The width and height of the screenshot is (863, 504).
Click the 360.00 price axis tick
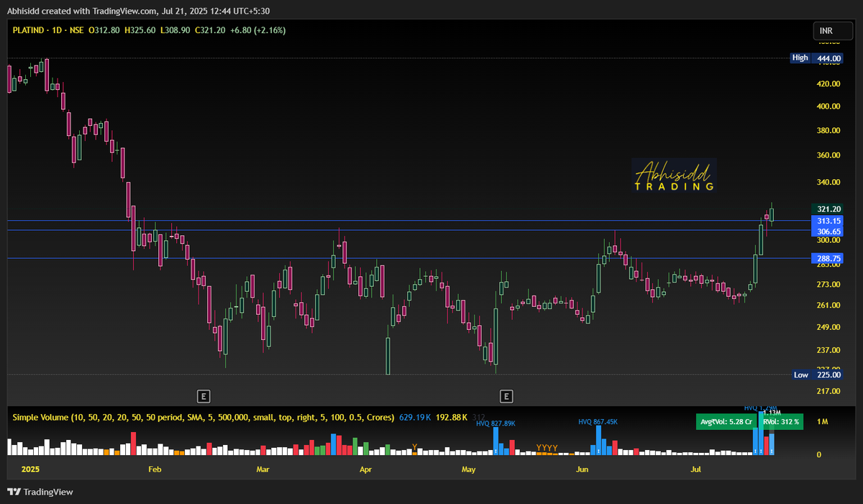click(x=828, y=155)
